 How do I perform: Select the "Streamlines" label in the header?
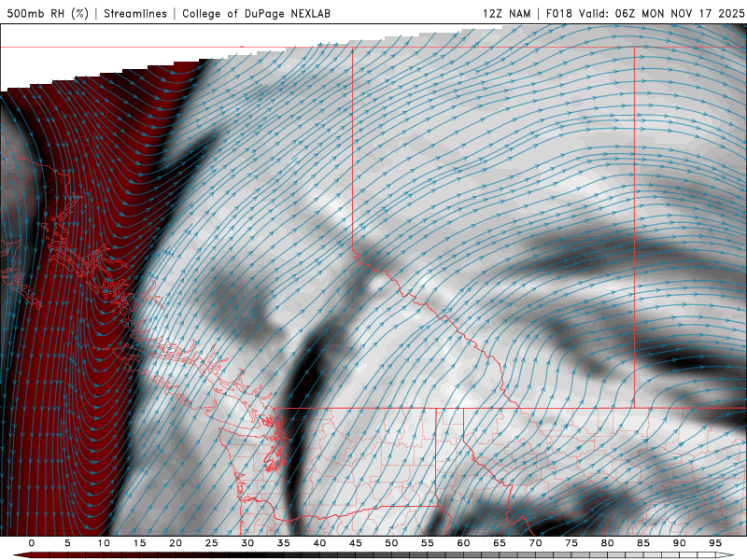coord(135,13)
